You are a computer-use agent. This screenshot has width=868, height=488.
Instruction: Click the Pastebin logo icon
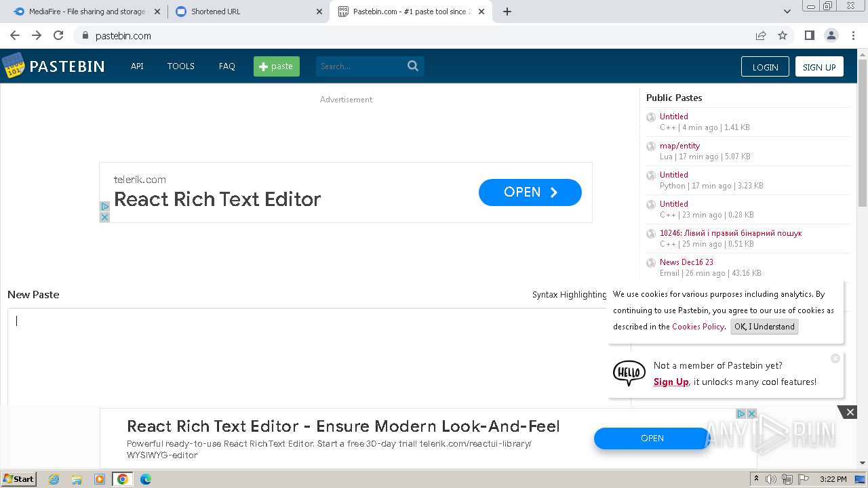pos(14,66)
